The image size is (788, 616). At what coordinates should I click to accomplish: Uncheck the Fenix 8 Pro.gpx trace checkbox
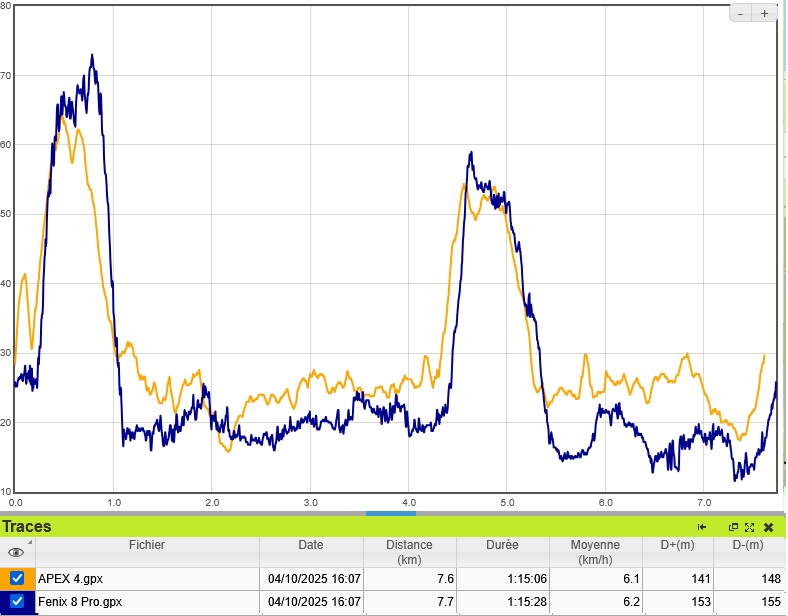pos(17,601)
